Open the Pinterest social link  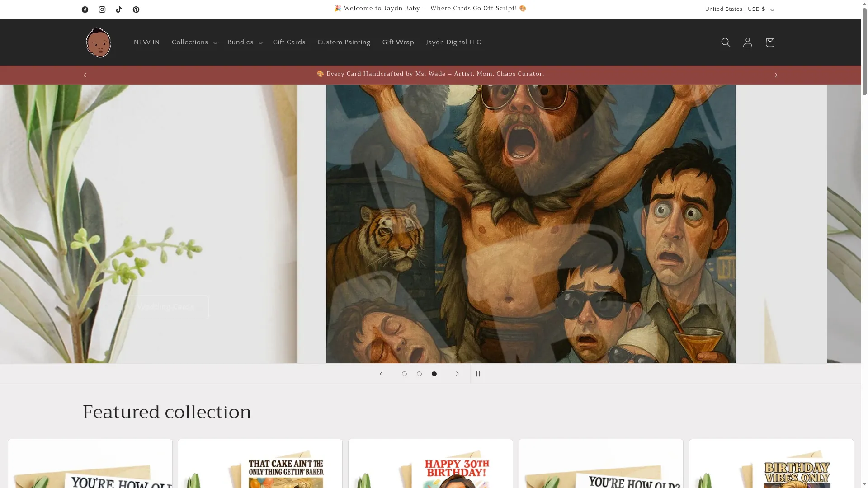pos(136,9)
